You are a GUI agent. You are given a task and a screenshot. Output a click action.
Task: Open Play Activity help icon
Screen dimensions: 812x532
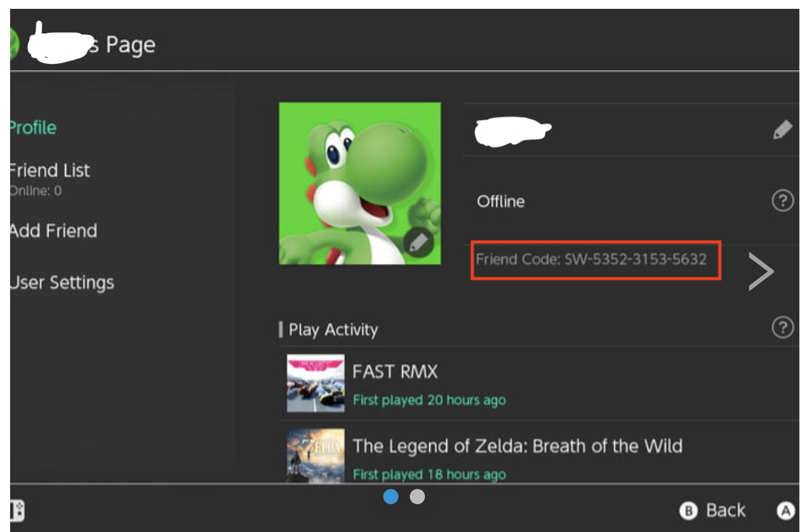click(x=782, y=328)
